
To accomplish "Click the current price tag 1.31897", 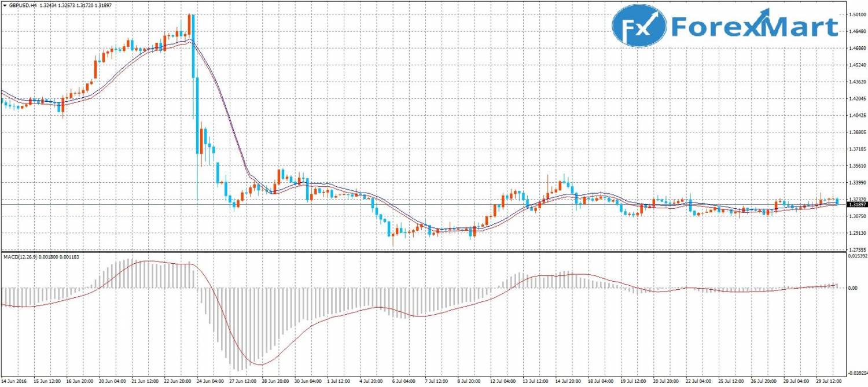I will coord(856,204).
